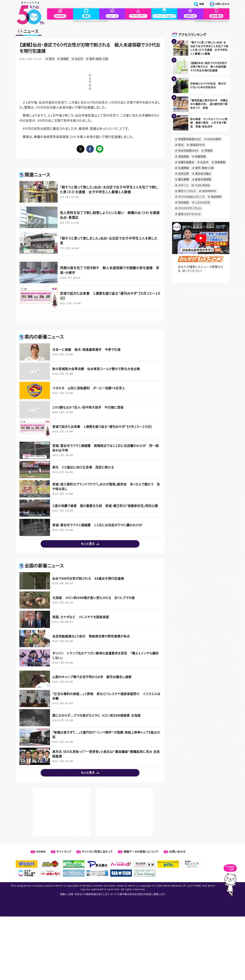Open the VEGALTA banner in footer
The height and width of the screenshot is (980, 245).
click(27, 864)
